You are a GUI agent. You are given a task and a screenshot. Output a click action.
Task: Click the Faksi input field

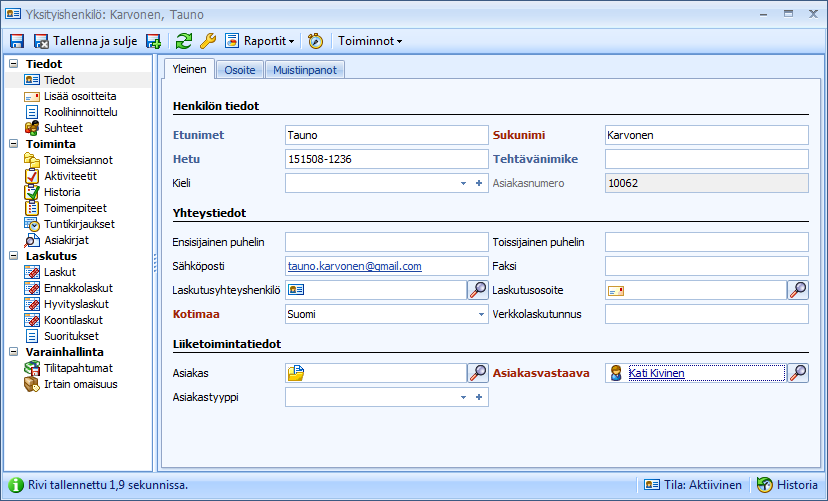pos(707,266)
